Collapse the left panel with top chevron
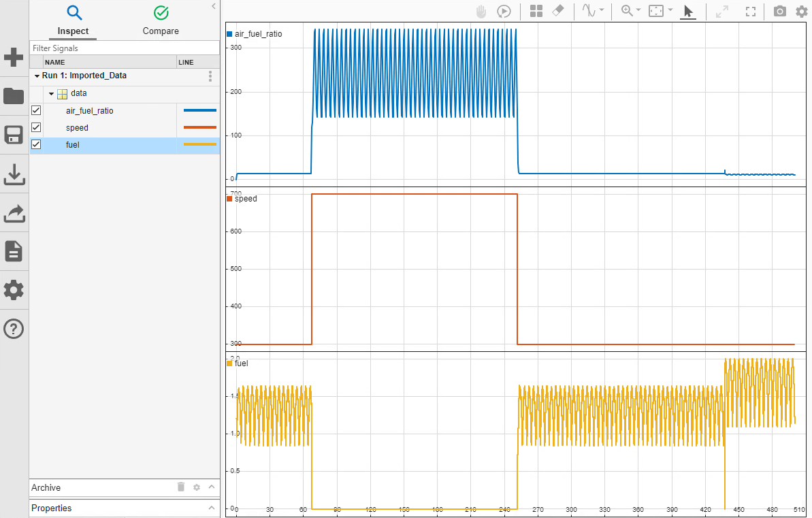 tap(213, 6)
